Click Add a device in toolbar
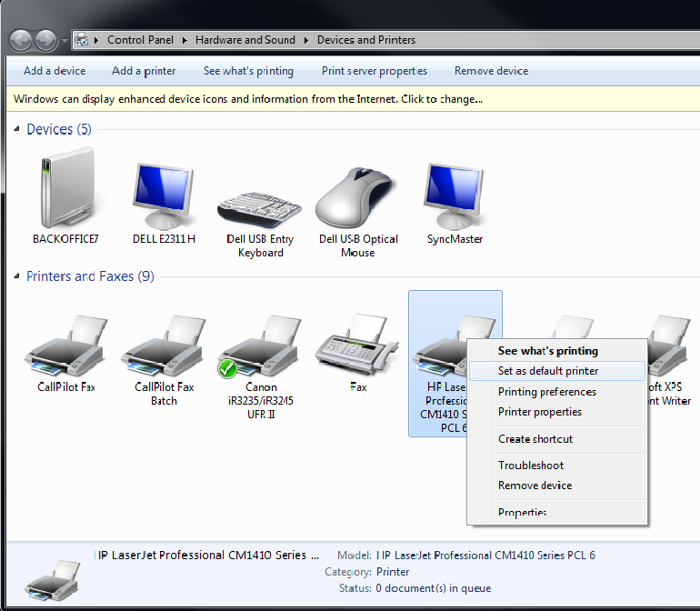The height and width of the screenshot is (611, 700). [55, 71]
